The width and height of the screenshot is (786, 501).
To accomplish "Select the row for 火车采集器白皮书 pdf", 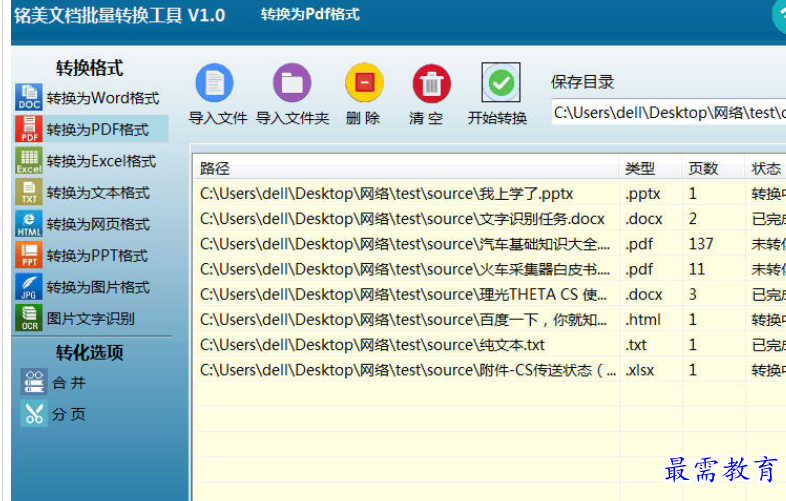I will [490, 269].
